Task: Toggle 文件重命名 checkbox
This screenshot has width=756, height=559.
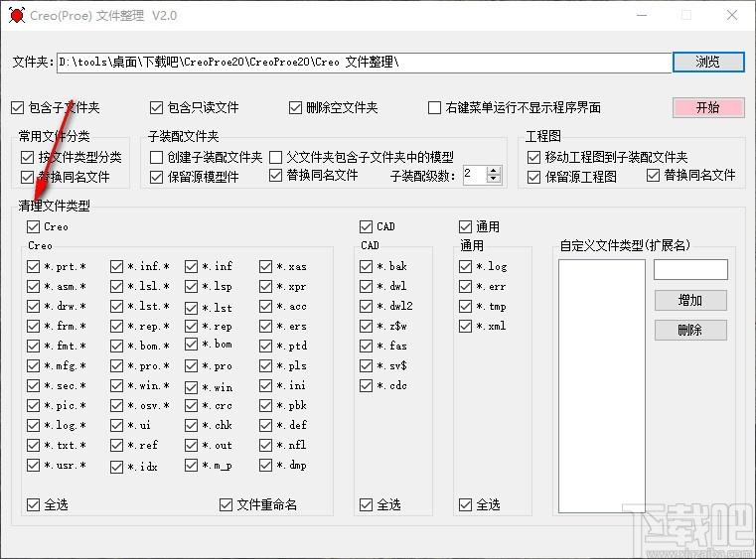Action: tap(226, 504)
